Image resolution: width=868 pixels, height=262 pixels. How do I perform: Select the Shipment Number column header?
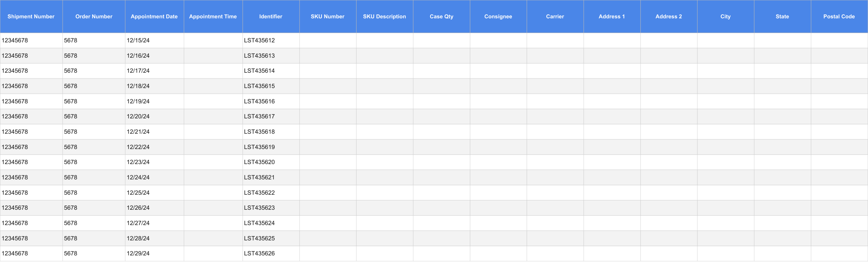point(31,16)
